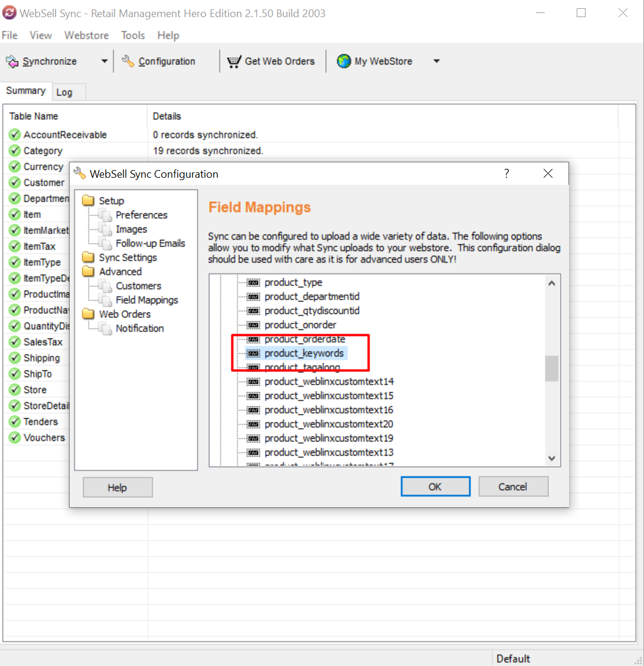Viewport: 644px width, 666px height.
Task: Select Field Mappings in the tree
Action: 147,301
